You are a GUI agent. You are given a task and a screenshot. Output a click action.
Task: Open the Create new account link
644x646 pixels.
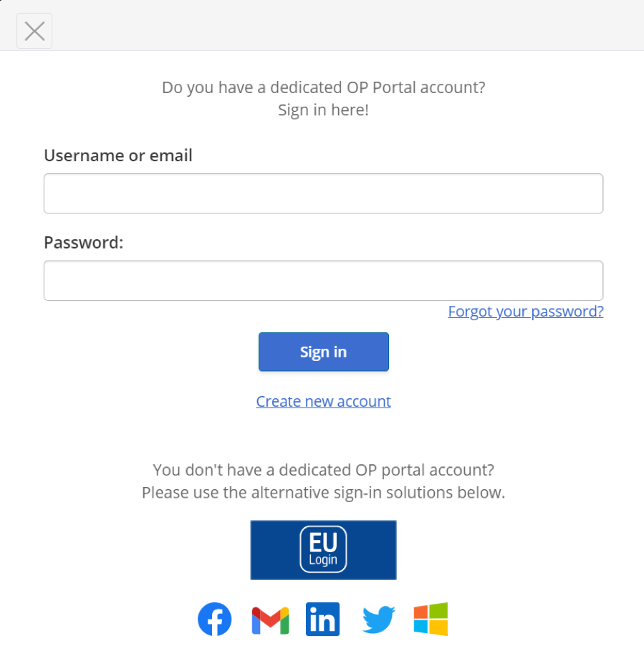coord(323,401)
